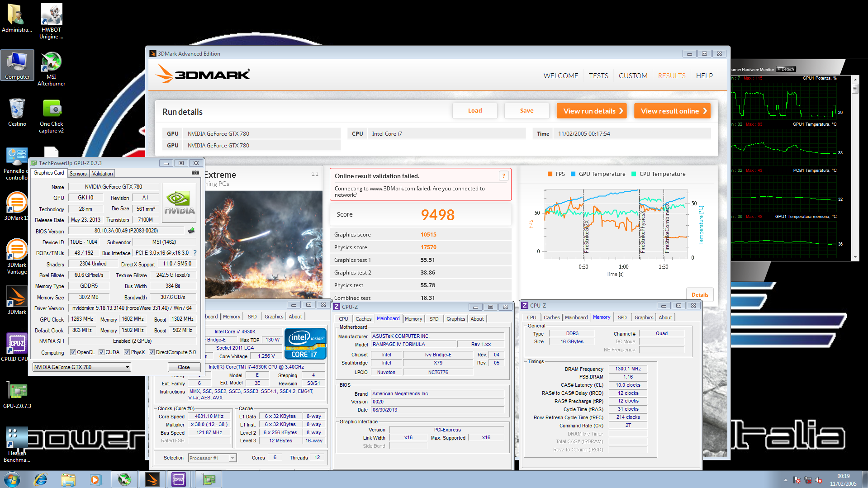This screenshot has width=868, height=488.
Task: Switch to Sensors tab in GPU-Z
Action: (78, 174)
